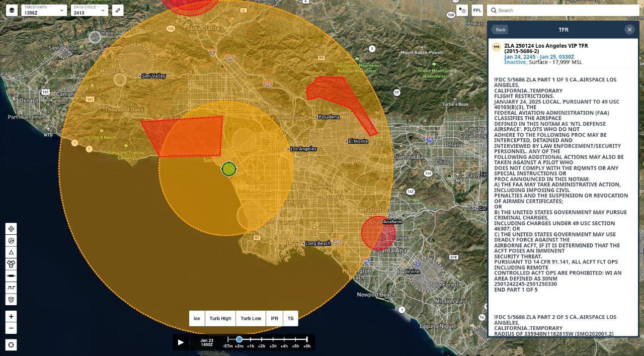Toggle the IFR layer
Viewport: 644px width, 356px height.
coord(274,318)
